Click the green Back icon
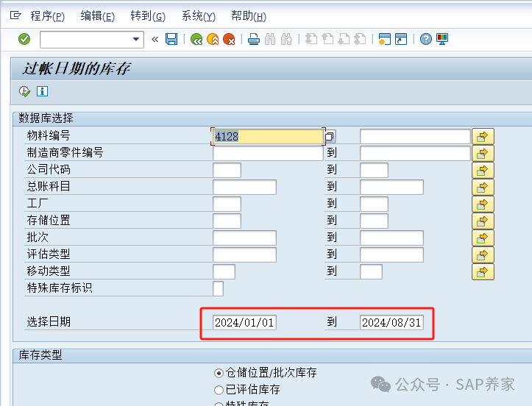 (x=196, y=39)
